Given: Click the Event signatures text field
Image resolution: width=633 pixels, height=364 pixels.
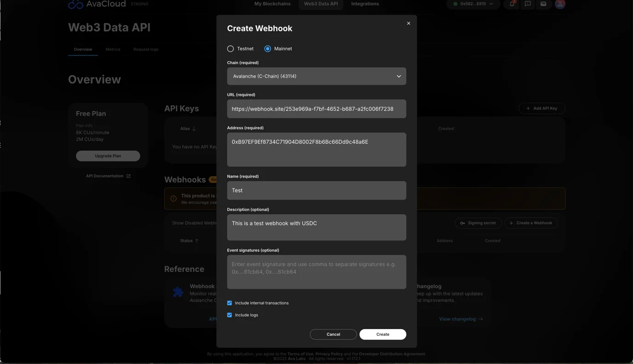Looking at the screenshot, I should pyautogui.click(x=316, y=272).
